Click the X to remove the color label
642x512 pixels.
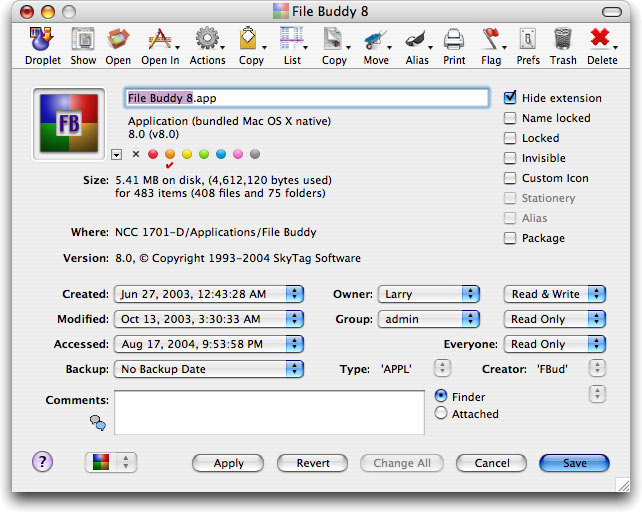(x=136, y=154)
